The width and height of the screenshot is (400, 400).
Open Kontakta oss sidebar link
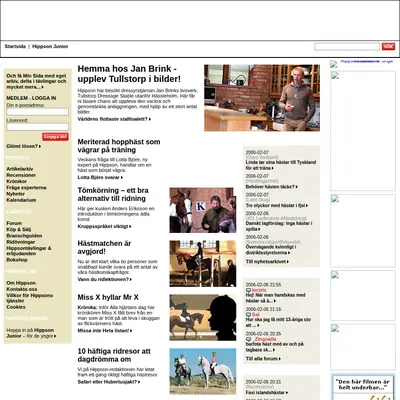22,289
